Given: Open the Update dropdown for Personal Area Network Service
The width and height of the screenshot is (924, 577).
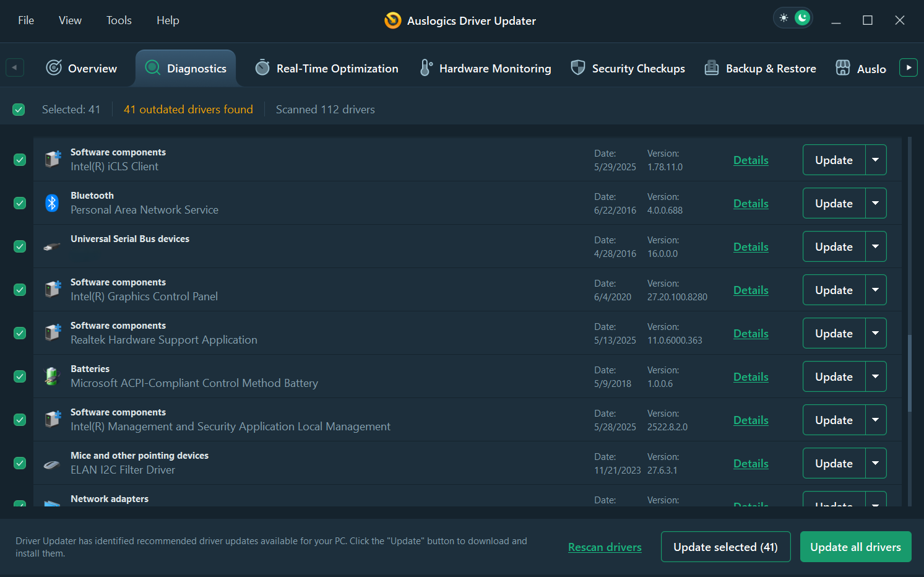Looking at the screenshot, I should point(876,202).
